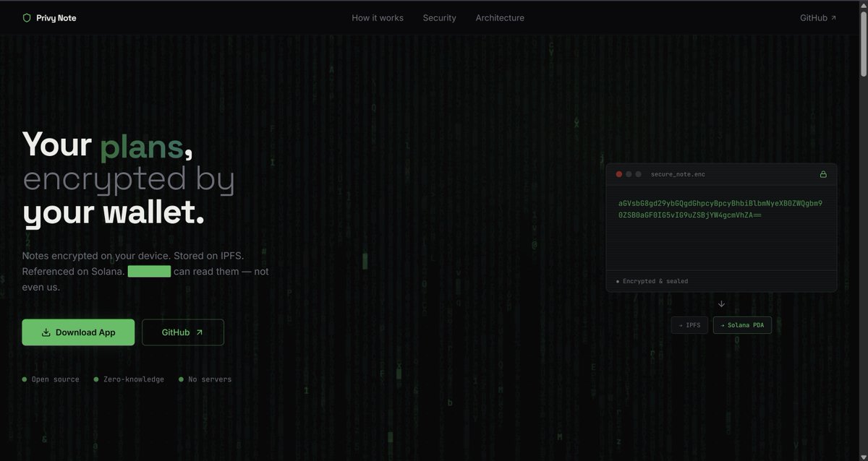Click the down arrow below note window
This screenshot has height=461, width=868.
pyautogui.click(x=721, y=303)
